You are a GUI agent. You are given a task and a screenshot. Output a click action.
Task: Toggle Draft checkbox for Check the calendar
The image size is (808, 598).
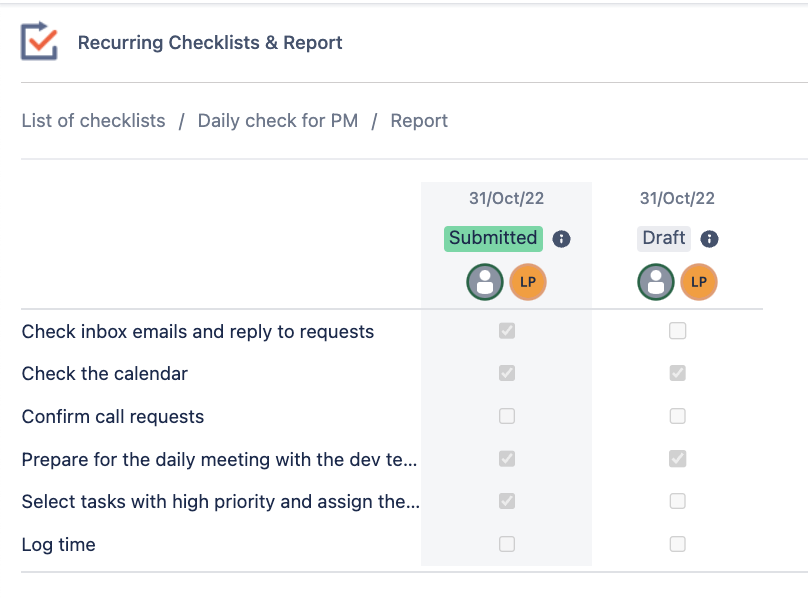(678, 373)
